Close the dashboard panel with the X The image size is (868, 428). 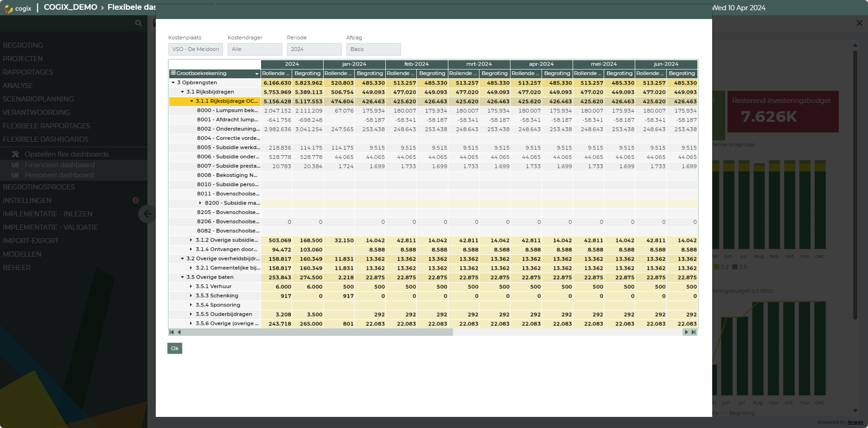(859, 23)
